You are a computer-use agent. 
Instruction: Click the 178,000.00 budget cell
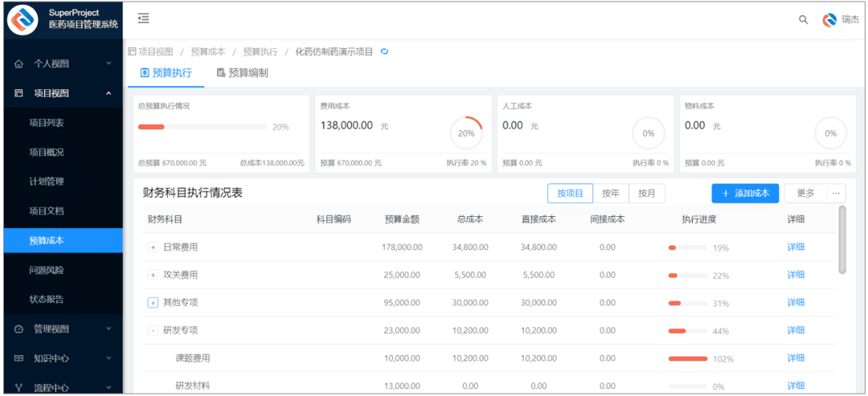[402, 247]
